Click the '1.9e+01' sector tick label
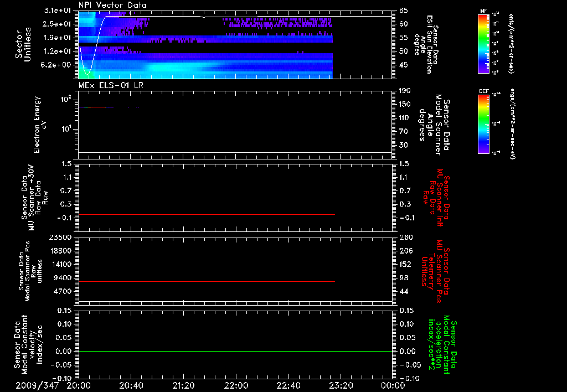Viewport: 567px width, 392px height. tap(58, 38)
